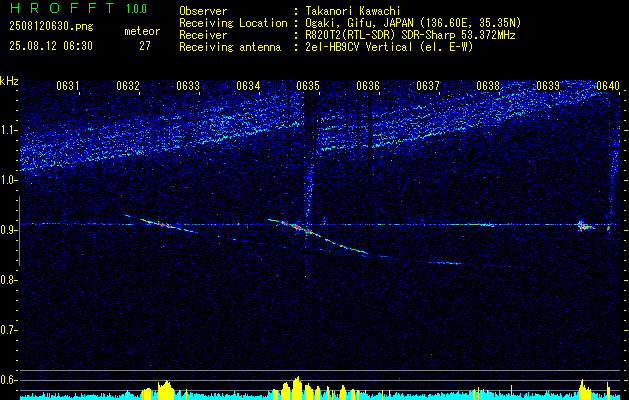Image resolution: width=629 pixels, height=400 pixels.
Task: Click the 0636 time marker
Action: pos(368,86)
